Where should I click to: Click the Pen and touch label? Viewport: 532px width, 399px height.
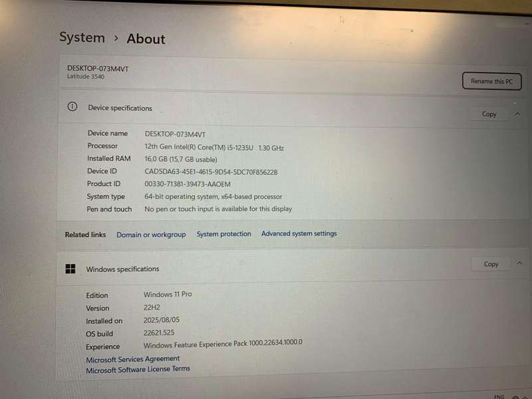(109, 209)
